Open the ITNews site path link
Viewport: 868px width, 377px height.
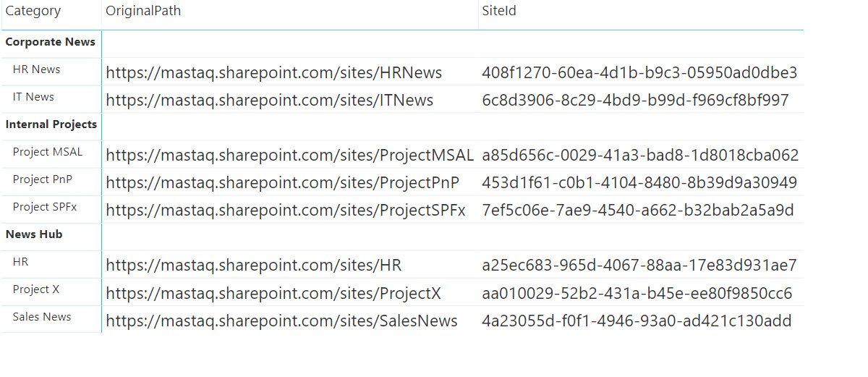coord(269,101)
